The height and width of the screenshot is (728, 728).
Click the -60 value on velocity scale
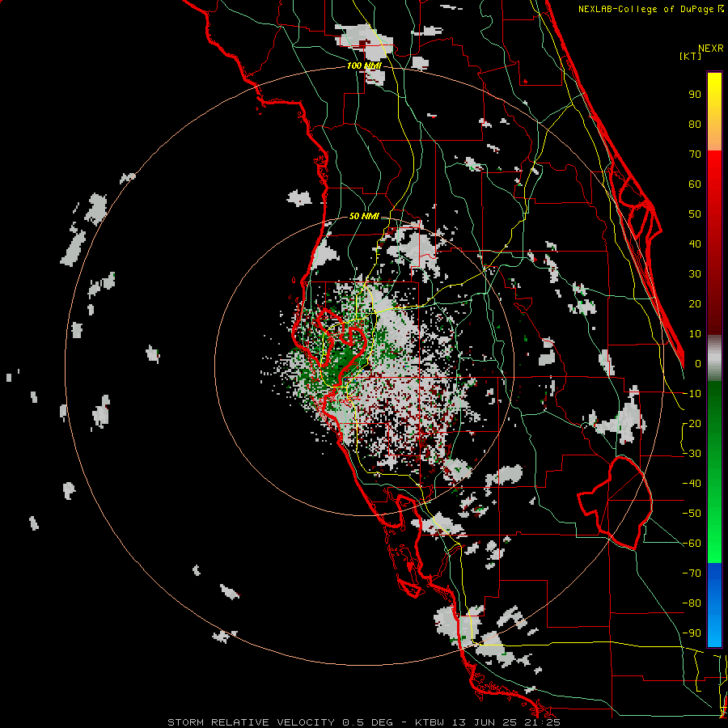point(692,544)
